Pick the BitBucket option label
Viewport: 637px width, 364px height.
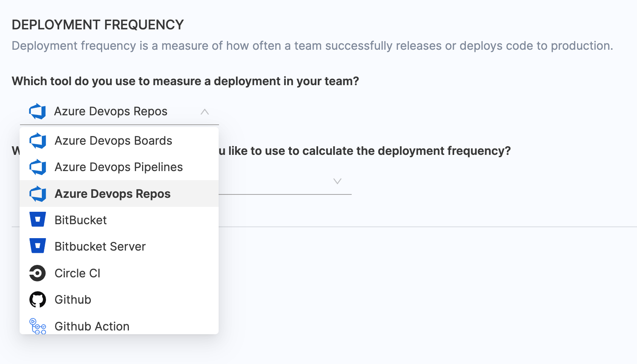(x=81, y=220)
